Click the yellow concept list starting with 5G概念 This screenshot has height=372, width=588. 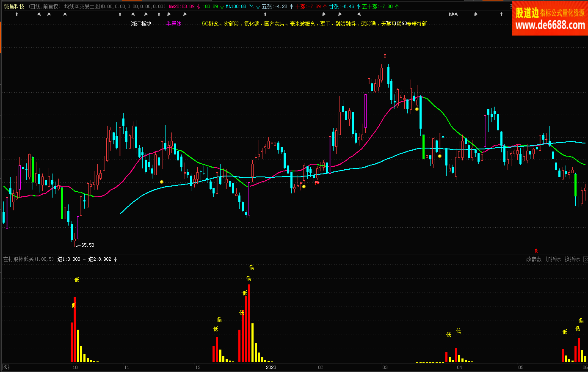point(314,24)
